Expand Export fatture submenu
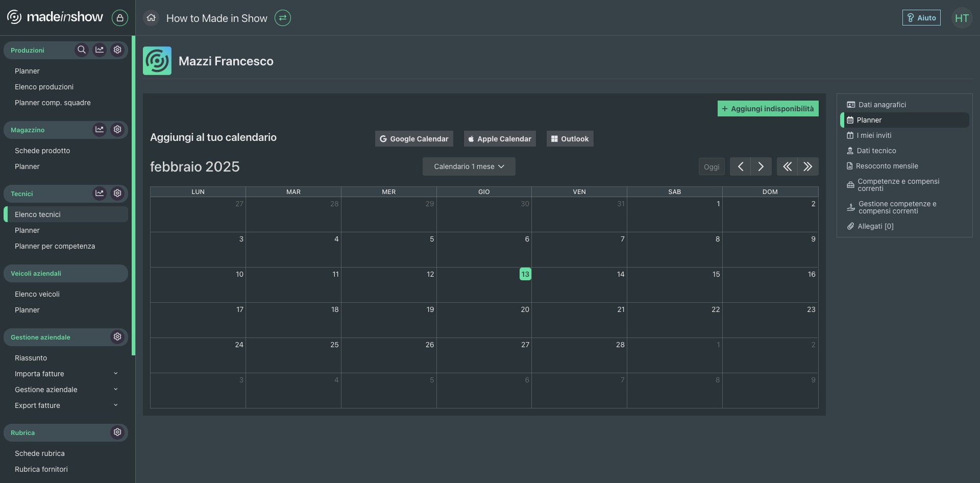This screenshot has height=483, width=980. coord(115,405)
